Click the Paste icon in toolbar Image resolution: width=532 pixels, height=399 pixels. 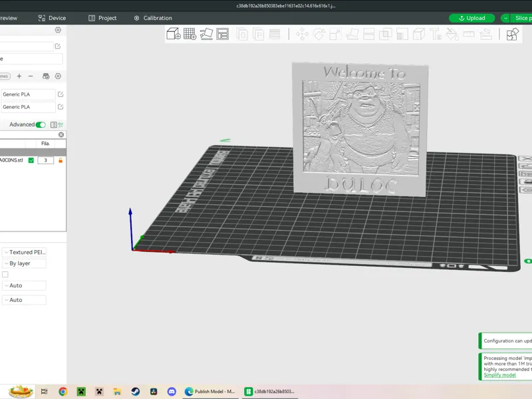[x=259, y=35]
